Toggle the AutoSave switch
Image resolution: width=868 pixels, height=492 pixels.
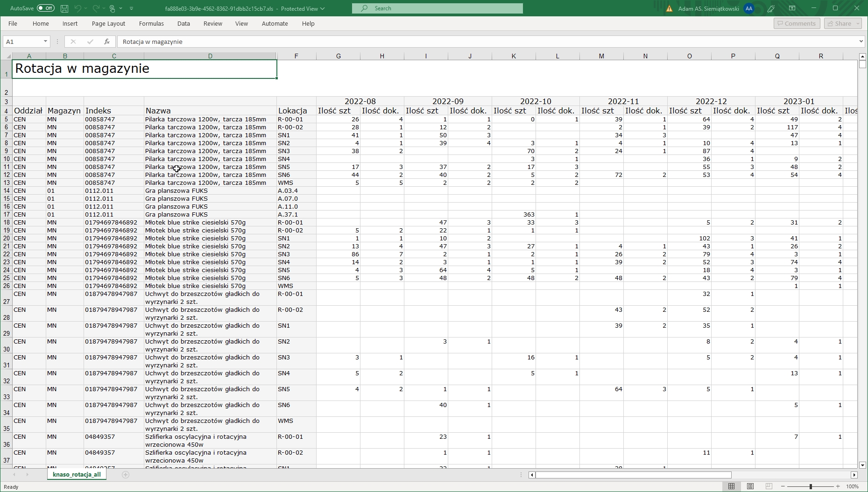coord(45,8)
